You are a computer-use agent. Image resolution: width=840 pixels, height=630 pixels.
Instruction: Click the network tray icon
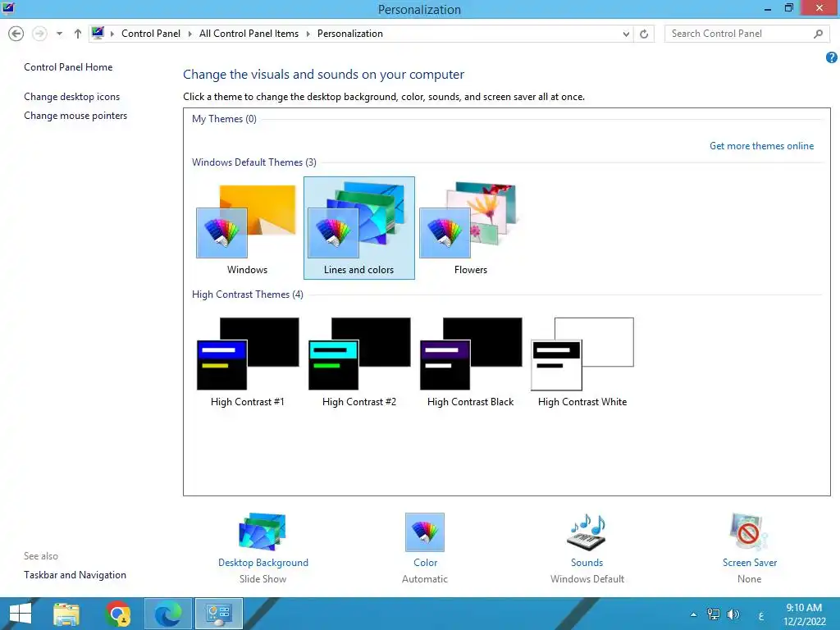pyautogui.click(x=714, y=614)
